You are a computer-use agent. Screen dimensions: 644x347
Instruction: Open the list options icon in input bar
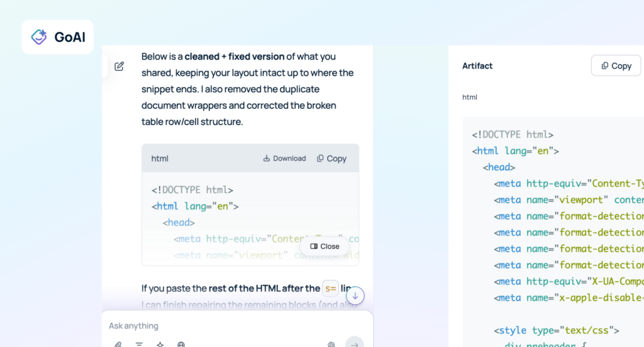tap(139, 344)
